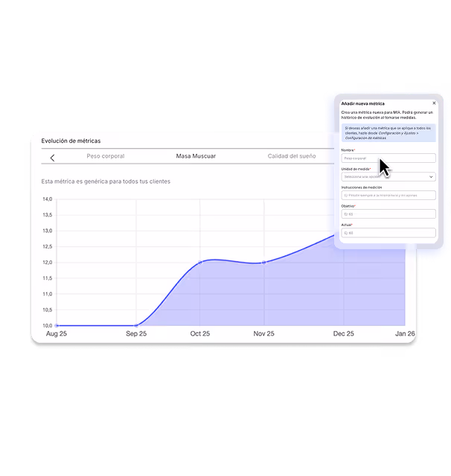Focus the Instrucciones de medición field
Screen dimensions: 451x476
(x=388, y=195)
